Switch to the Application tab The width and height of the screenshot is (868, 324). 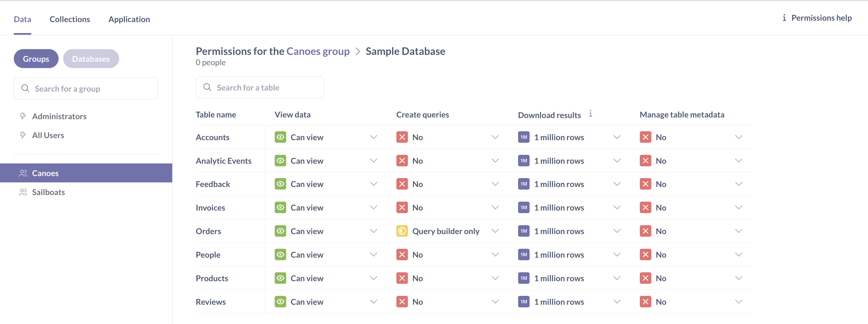128,18
